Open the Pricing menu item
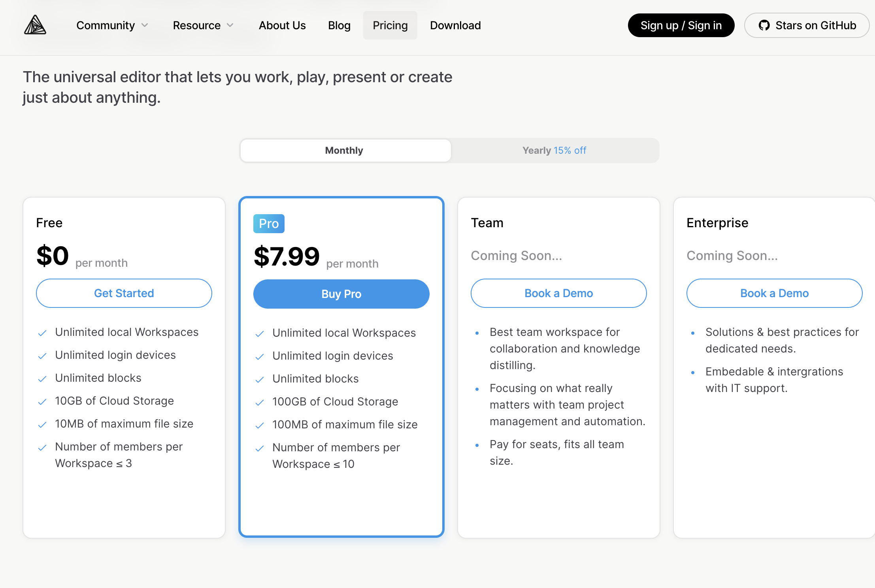The height and width of the screenshot is (588, 875). (390, 25)
